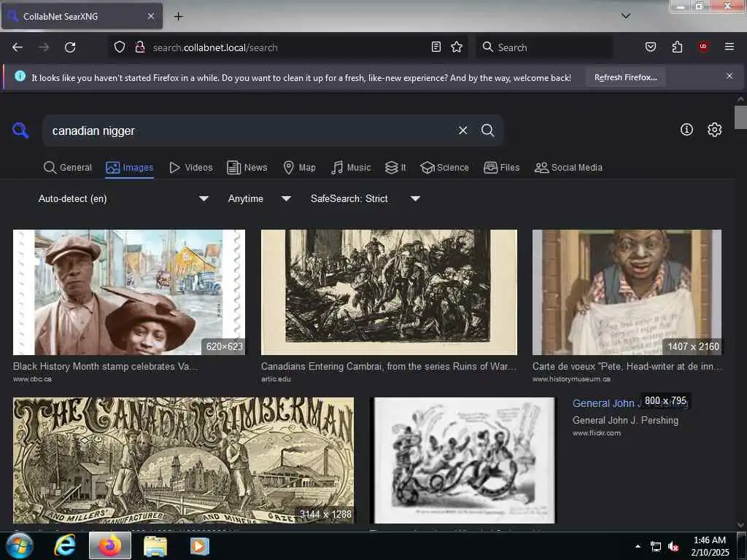
Task: Open the historymuseum.ca postcard thumbnail
Action: point(627,292)
